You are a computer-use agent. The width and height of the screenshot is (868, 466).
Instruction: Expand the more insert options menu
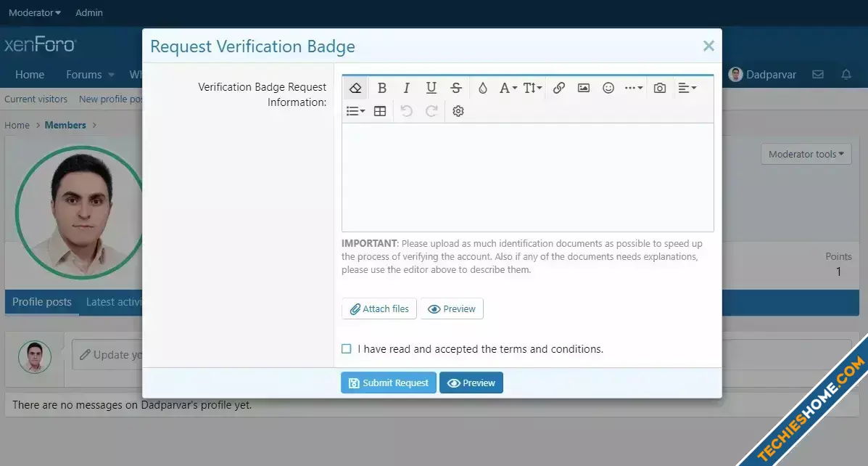[634, 88]
